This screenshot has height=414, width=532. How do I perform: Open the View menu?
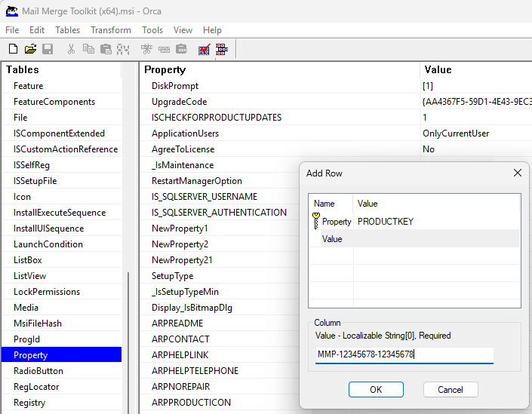pos(183,30)
